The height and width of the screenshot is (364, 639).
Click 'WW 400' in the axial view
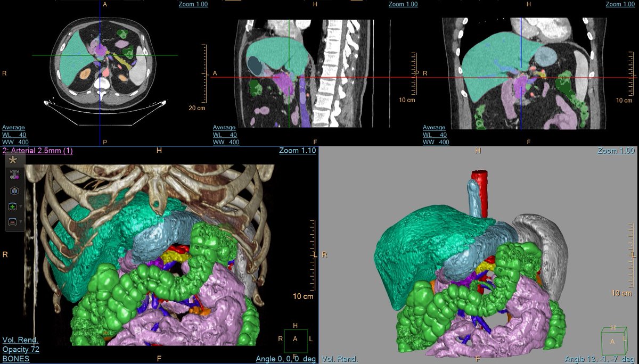pyautogui.click(x=15, y=142)
